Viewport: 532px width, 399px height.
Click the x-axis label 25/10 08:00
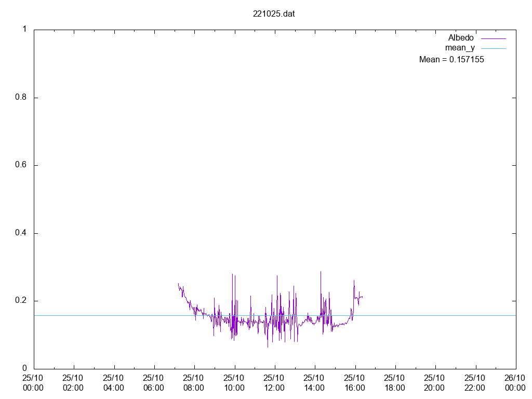pos(193,383)
